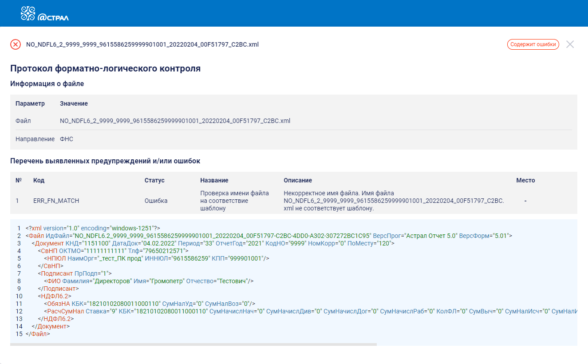Click the 'Статус' column header
This screenshot has height=364, width=588.
click(x=154, y=181)
